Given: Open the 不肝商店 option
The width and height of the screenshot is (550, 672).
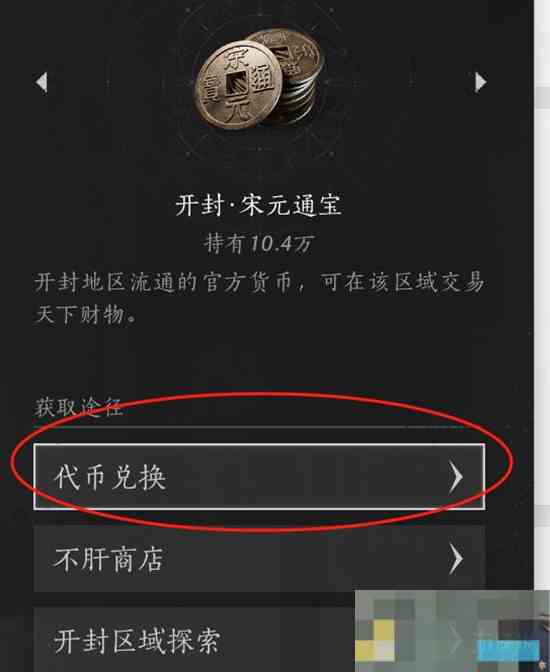Looking at the screenshot, I should point(259,559).
